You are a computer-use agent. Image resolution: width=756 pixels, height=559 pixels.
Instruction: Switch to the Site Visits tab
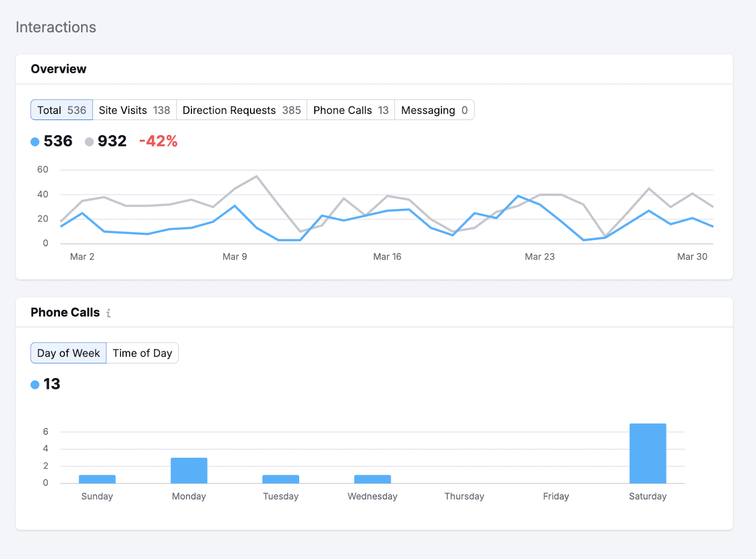tap(134, 110)
